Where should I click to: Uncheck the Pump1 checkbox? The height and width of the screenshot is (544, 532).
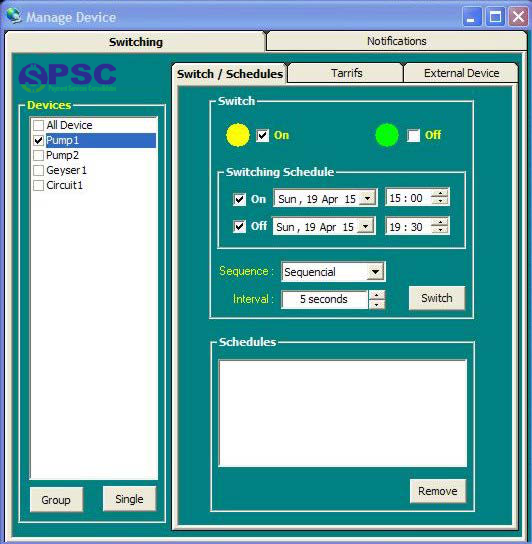point(38,140)
